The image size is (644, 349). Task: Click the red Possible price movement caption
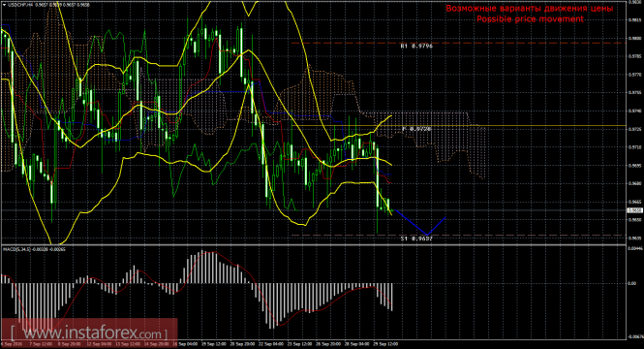530,19
